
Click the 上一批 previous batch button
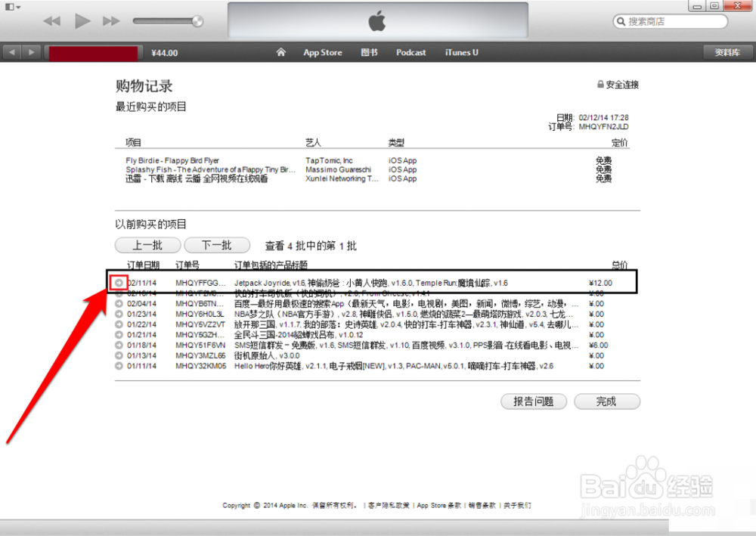147,246
